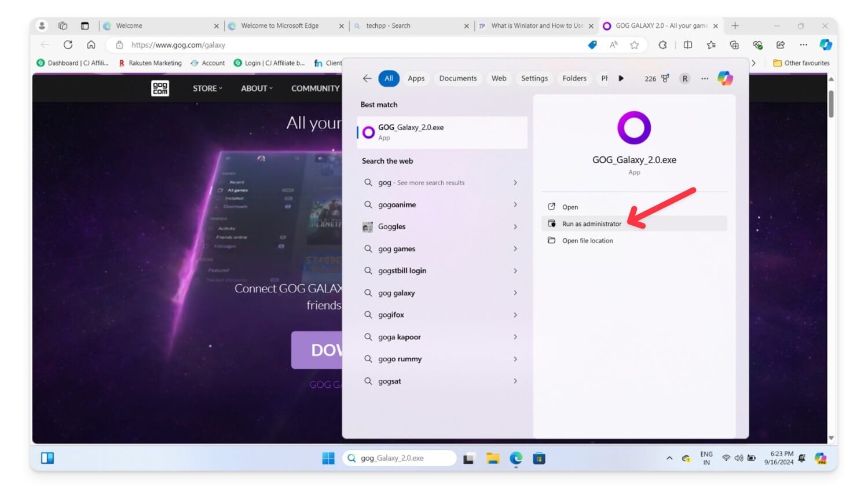Launch File Explorer from the taskbar
868x488 pixels.
tap(492, 458)
